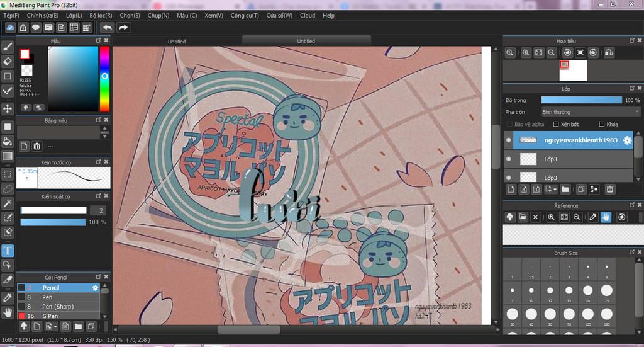644x347 pixels.
Task: Toggle visibility of the first Lớp3 layer
Action: pos(509,159)
